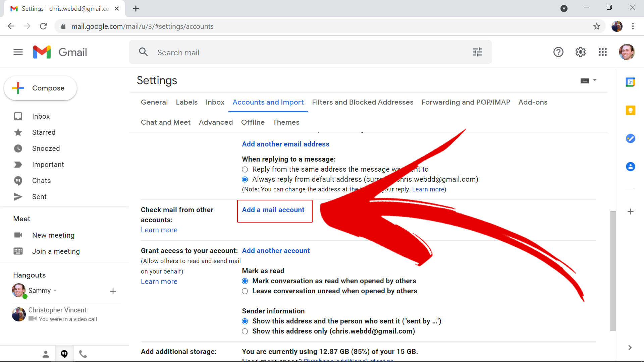Image resolution: width=644 pixels, height=362 pixels.
Task: Start new Hangouts chat plus icon
Action: (x=113, y=291)
